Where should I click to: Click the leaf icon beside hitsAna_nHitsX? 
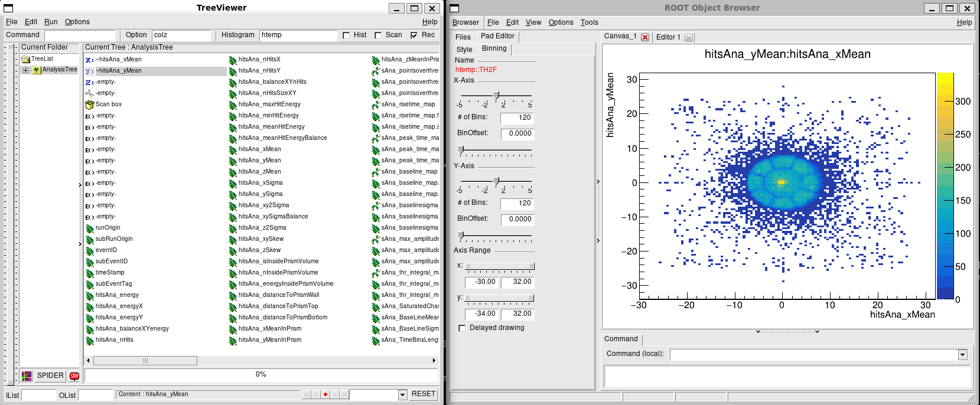pyautogui.click(x=233, y=60)
